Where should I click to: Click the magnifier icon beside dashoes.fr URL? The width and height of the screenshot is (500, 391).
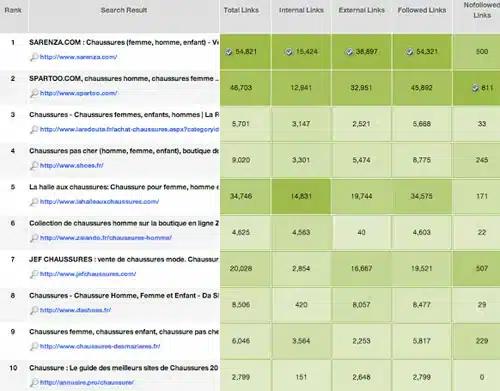coord(34,310)
